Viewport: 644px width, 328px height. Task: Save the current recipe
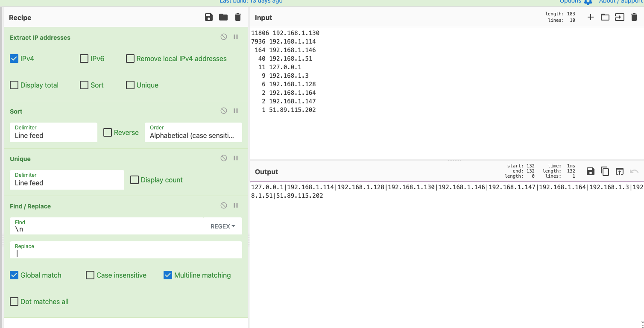[x=208, y=18]
